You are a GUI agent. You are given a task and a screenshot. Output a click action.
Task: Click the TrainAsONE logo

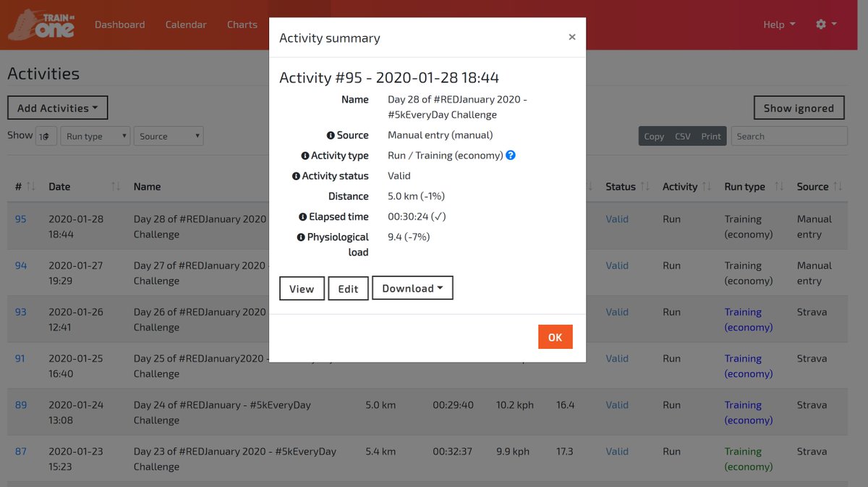click(x=41, y=24)
